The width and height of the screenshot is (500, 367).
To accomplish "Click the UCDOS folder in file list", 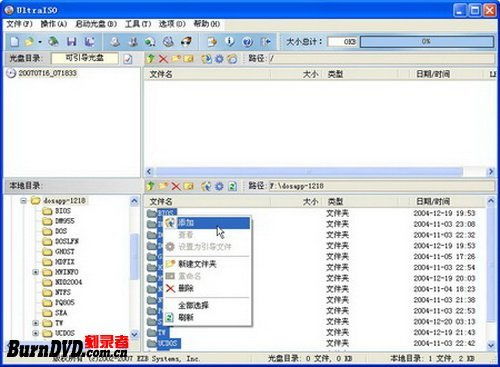I will coord(168,343).
